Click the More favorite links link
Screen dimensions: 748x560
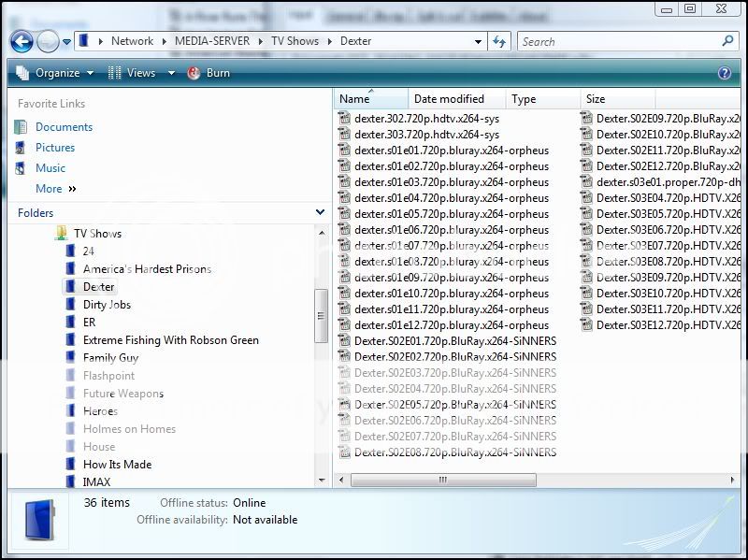tap(49, 189)
